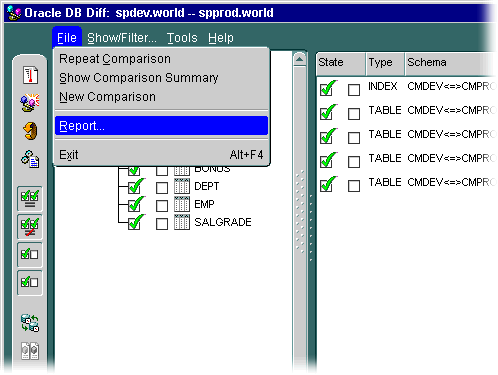Screen dimensions: 498x375
Task: Click the tree scrollbar up arrow
Action: (x=300, y=59)
